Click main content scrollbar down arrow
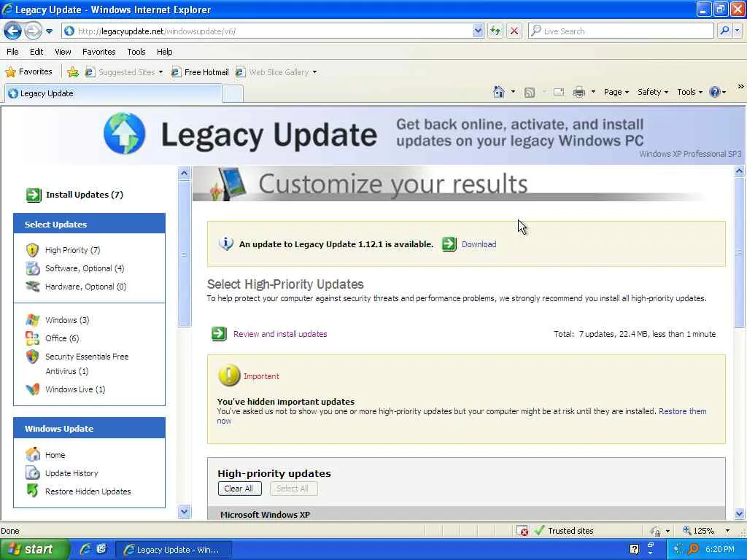Viewport: 747px width, 560px height. [x=740, y=513]
